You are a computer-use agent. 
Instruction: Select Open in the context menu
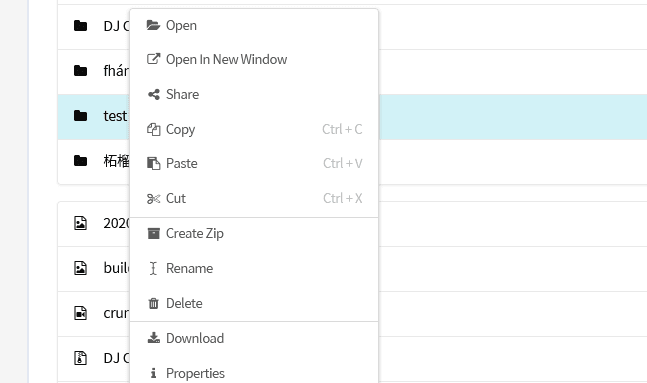[254, 26]
